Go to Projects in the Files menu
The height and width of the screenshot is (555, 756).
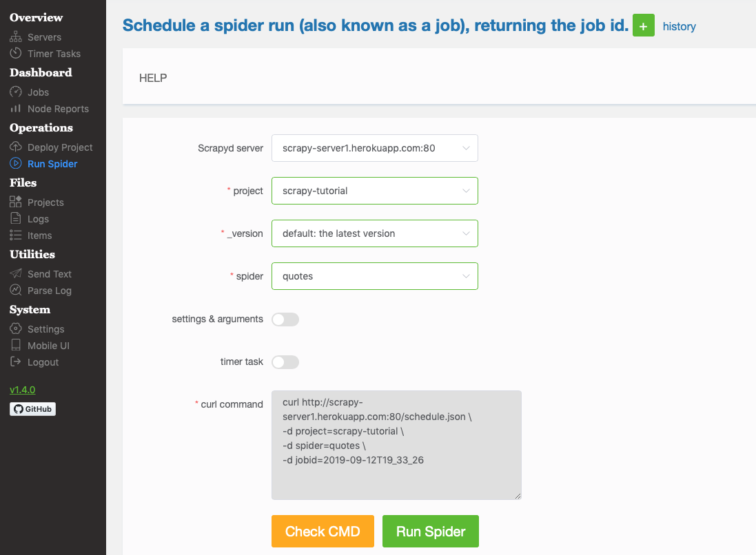coord(45,202)
